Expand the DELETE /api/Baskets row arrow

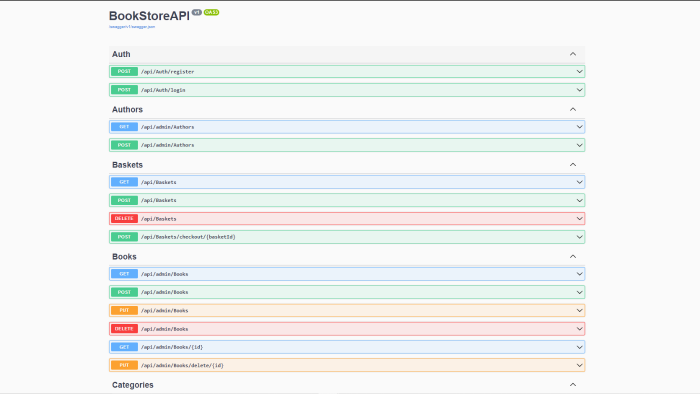(x=579, y=219)
